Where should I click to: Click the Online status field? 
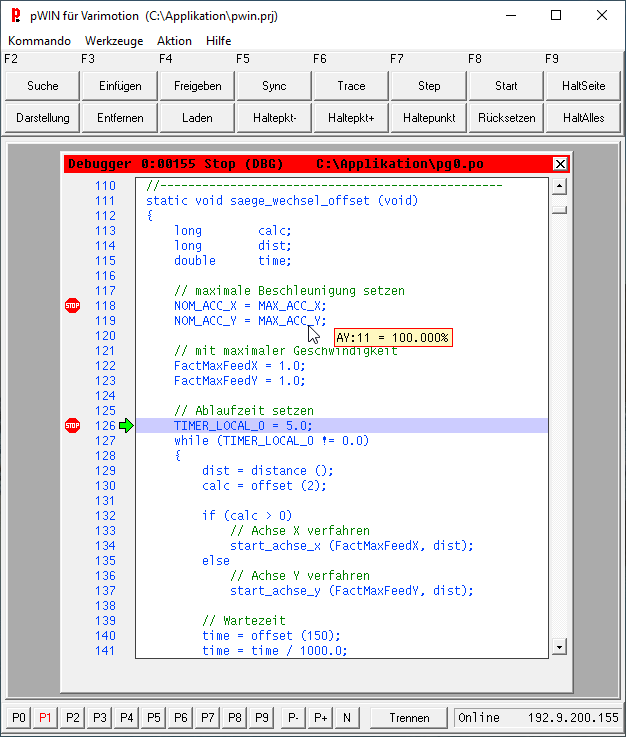tap(478, 718)
